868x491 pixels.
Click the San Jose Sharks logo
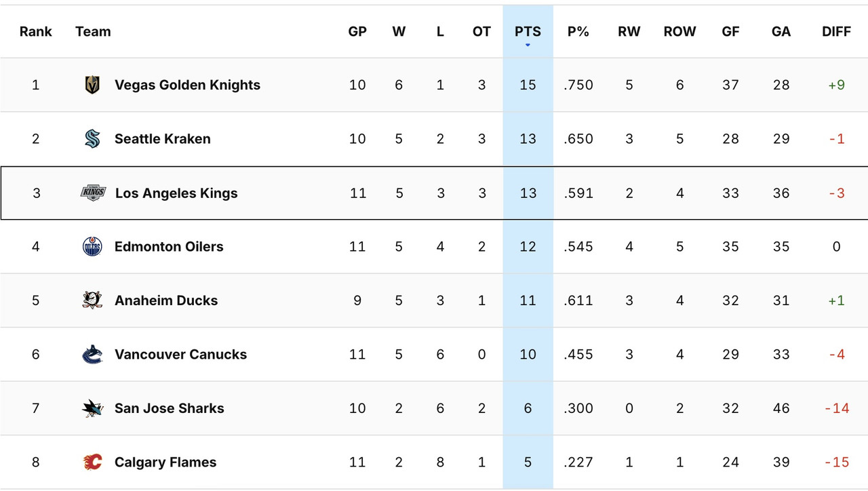(93, 408)
